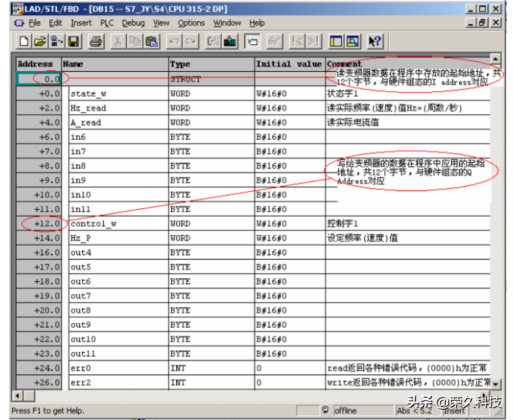Open the Options menu
Viewport: 513px width, 420px height.
(x=191, y=23)
